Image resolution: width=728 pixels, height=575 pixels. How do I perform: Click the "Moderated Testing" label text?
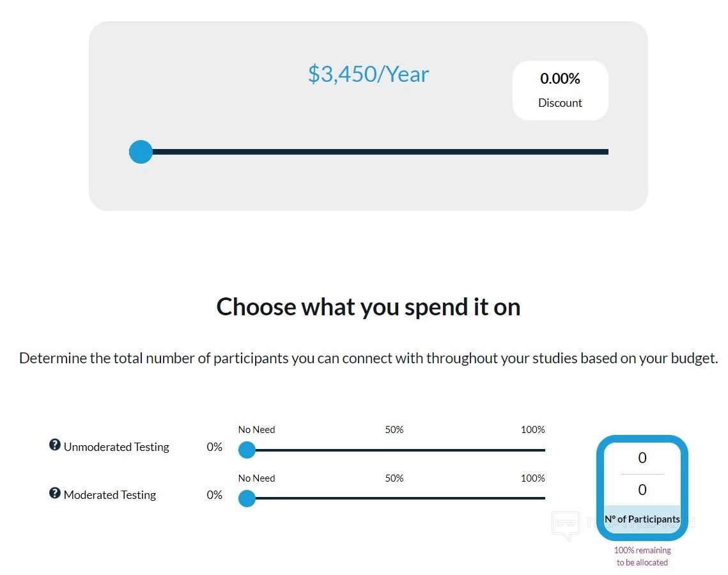pyautogui.click(x=110, y=495)
